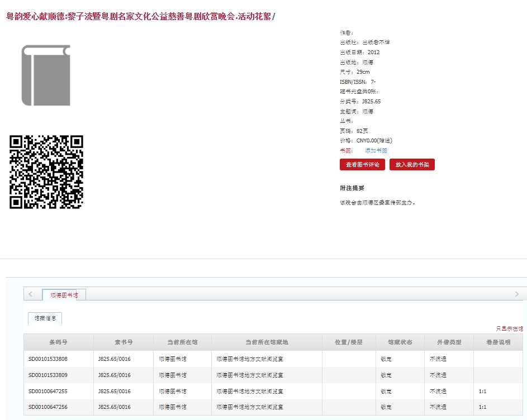Click 锁定 status in SD00100647256 row
Screen dimensions: 527x420
tap(386, 407)
